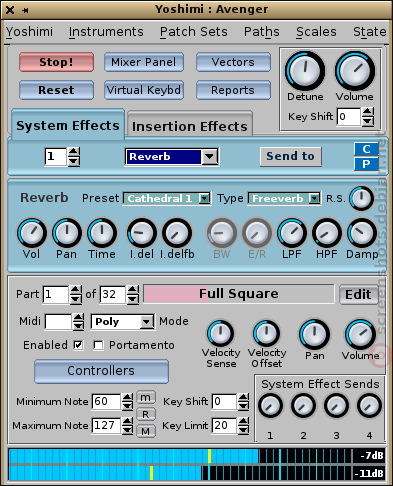Image resolution: width=393 pixels, height=486 pixels.
Task: Click the reverb Damp knob
Action: [x=362, y=233]
